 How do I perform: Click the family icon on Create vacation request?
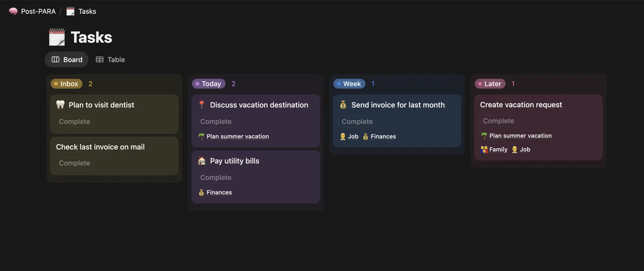[484, 149]
